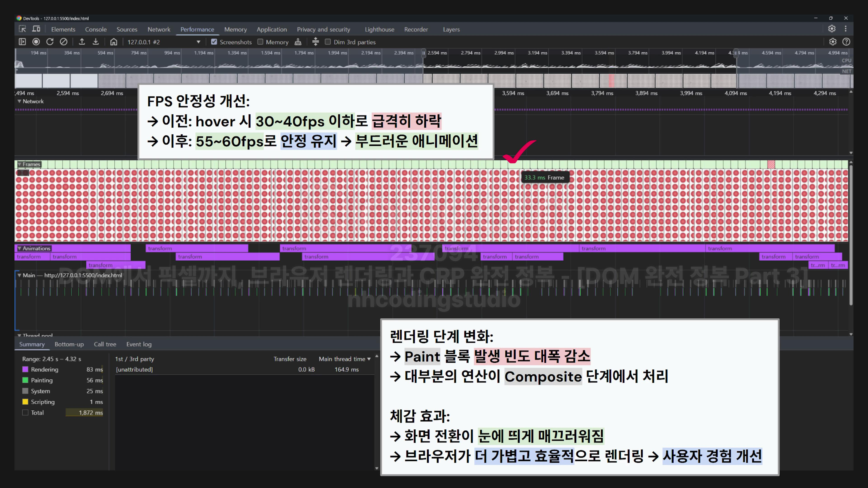Click the record performance button

(x=36, y=42)
